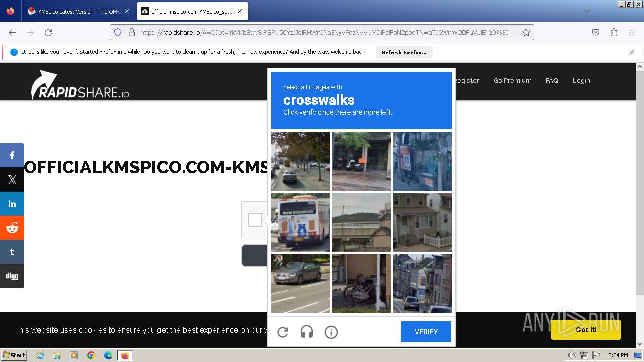Click the action center flag tray icon
Image resolution: width=644 pixels, height=362 pixels.
[x=596, y=355]
